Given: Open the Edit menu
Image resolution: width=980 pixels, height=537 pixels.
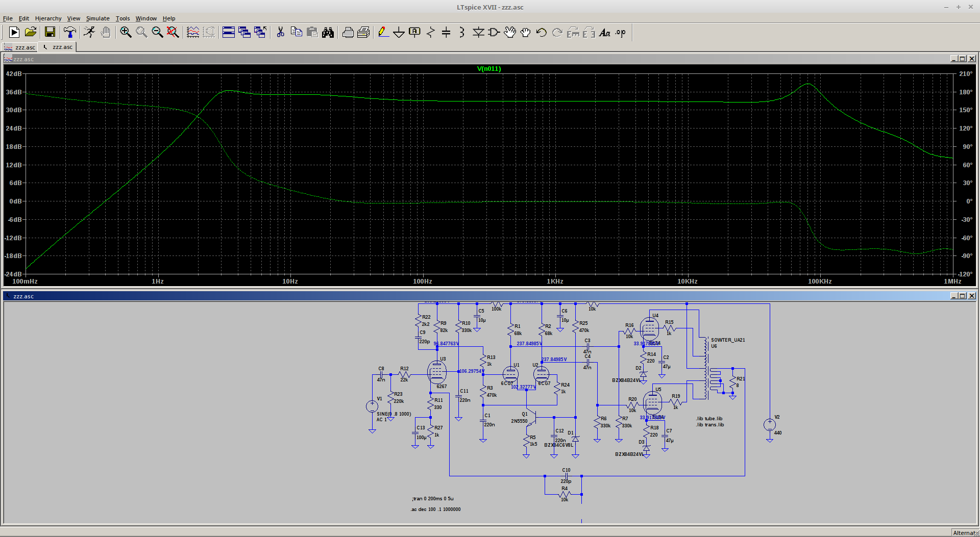Looking at the screenshot, I should (x=24, y=18).
